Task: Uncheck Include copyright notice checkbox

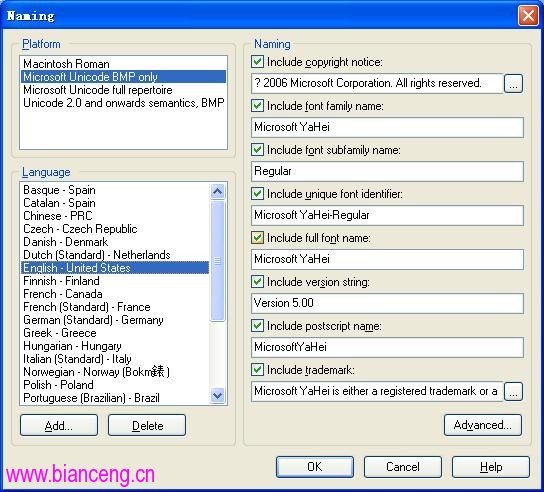Action: [x=257, y=62]
